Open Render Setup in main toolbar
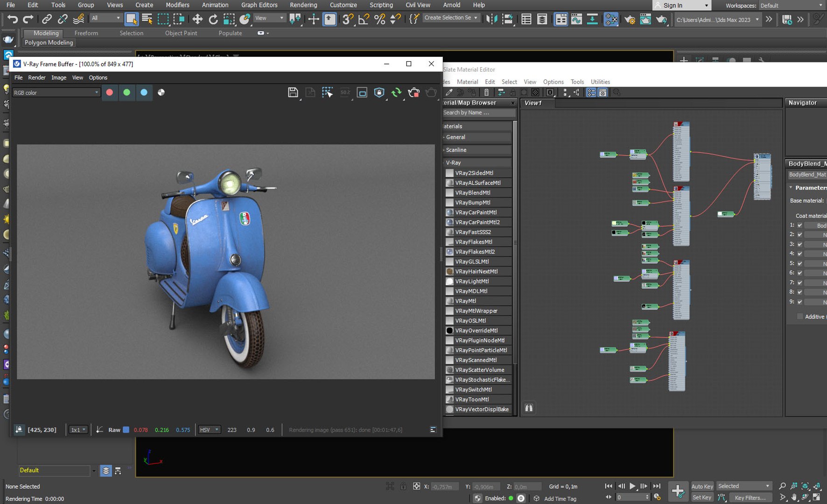The width and height of the screenshot is (827, 504). point(630,19)
